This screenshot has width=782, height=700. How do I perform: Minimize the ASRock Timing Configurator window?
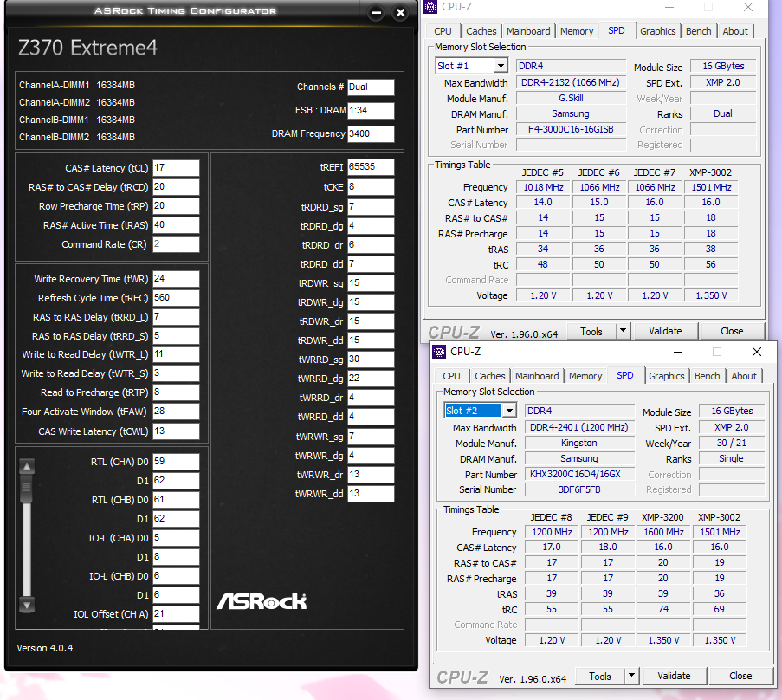(377, 13)
